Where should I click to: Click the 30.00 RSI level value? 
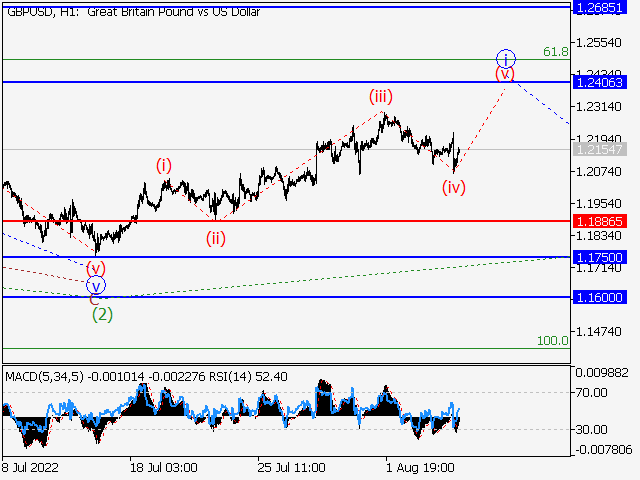(x=591, y=429)
